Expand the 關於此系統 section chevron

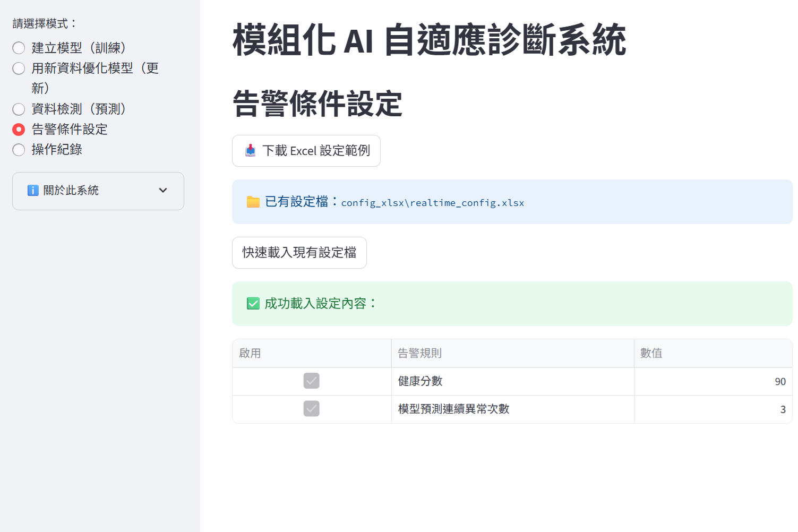click(163, 191)
